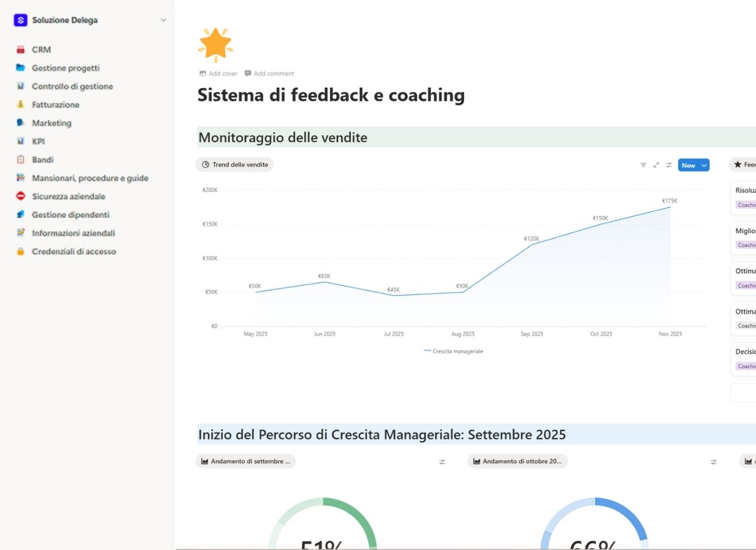756x550 pixels.
Task: Open the chart filter icon above the graph
Action: pos(643,164)
